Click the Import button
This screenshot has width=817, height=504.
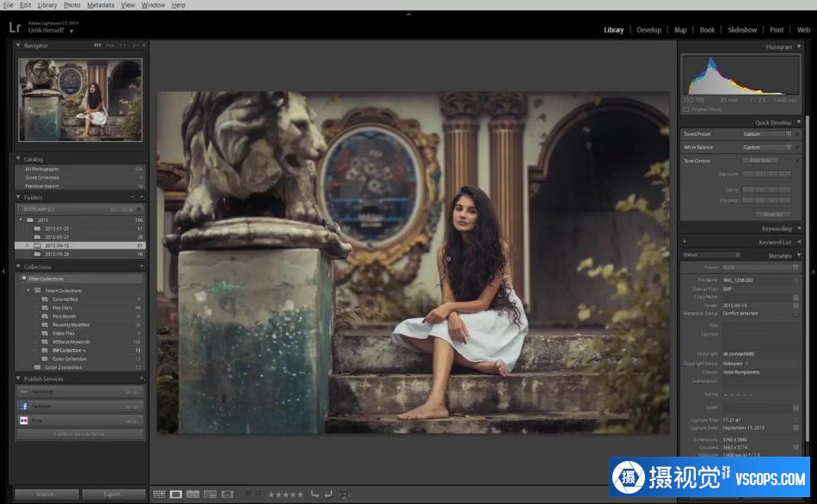[47, 494]
